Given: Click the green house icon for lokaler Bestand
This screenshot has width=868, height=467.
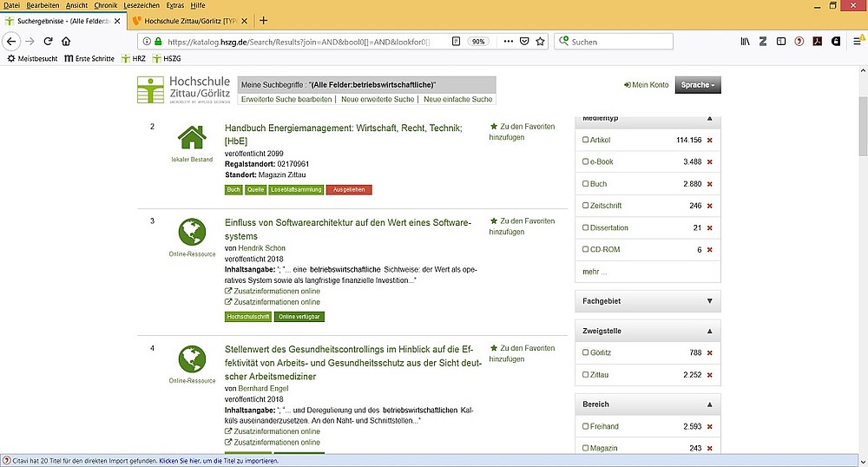Looking at the screenshot, I should point(191,138).
